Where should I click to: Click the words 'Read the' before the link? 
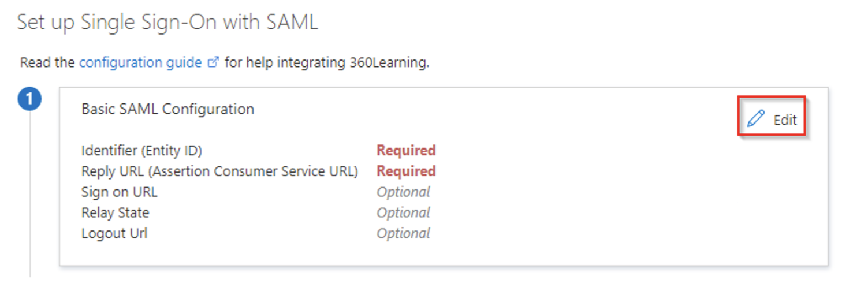(47, 62)
